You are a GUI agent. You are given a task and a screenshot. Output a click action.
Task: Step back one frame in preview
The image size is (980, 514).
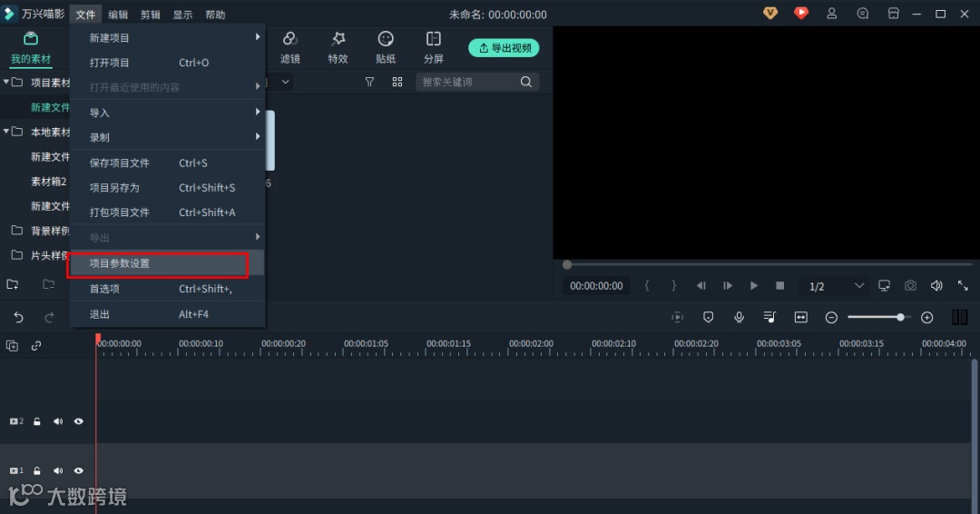click(x=701, y=286)
